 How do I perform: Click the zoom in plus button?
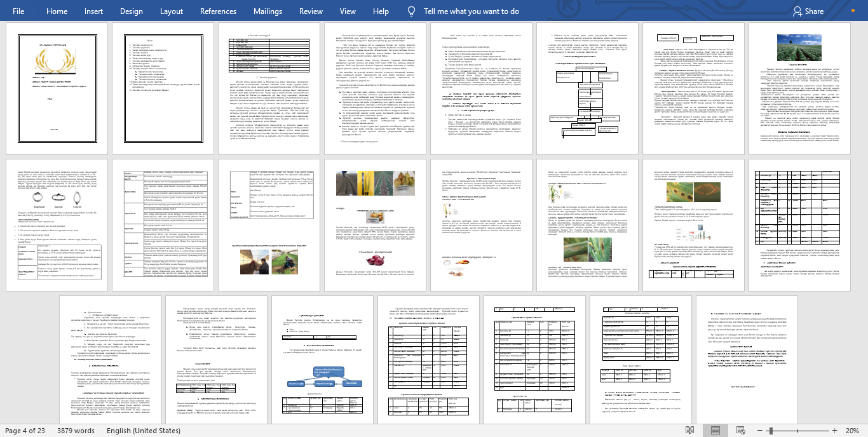835,431
